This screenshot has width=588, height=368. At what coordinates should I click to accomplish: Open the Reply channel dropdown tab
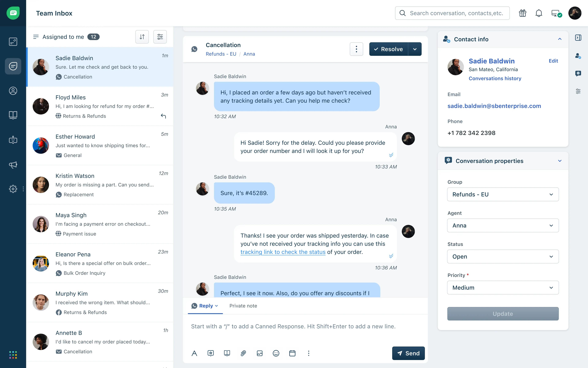[x=205, y=306]
